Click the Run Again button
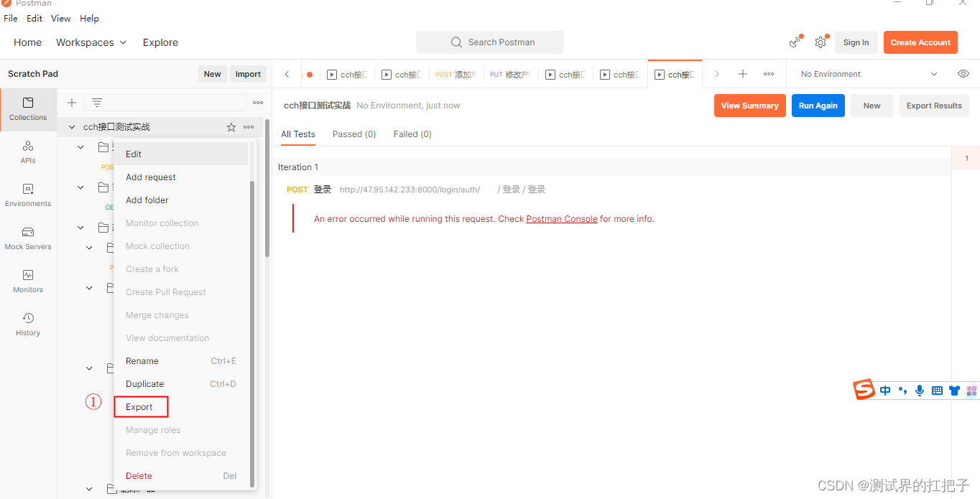This screenshot has height=499, width=980. point(818,105)
